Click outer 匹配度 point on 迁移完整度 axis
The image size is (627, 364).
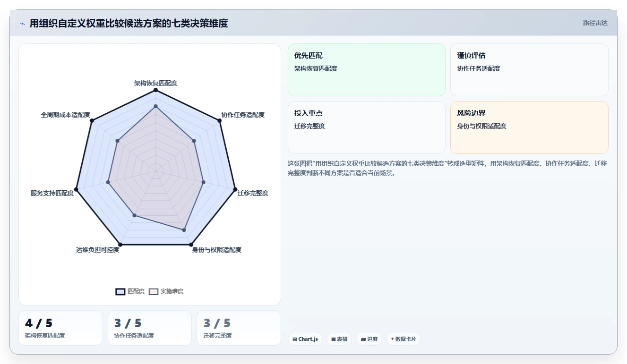coord(235,189)
